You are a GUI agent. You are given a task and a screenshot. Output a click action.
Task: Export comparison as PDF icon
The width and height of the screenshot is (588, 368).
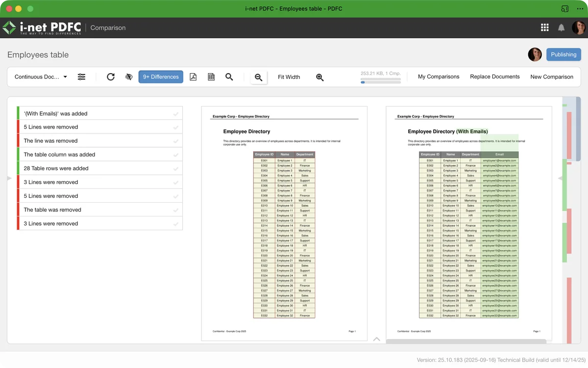193,77
